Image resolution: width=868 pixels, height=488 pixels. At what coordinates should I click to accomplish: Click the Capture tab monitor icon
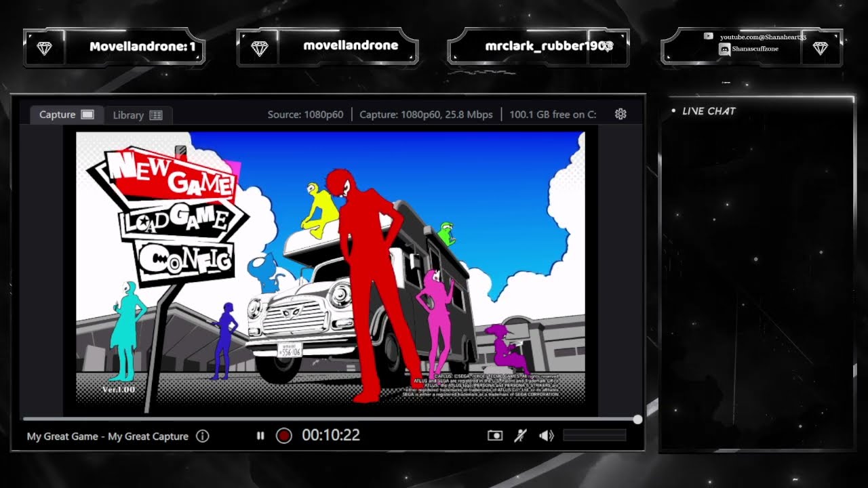(87, 115)
